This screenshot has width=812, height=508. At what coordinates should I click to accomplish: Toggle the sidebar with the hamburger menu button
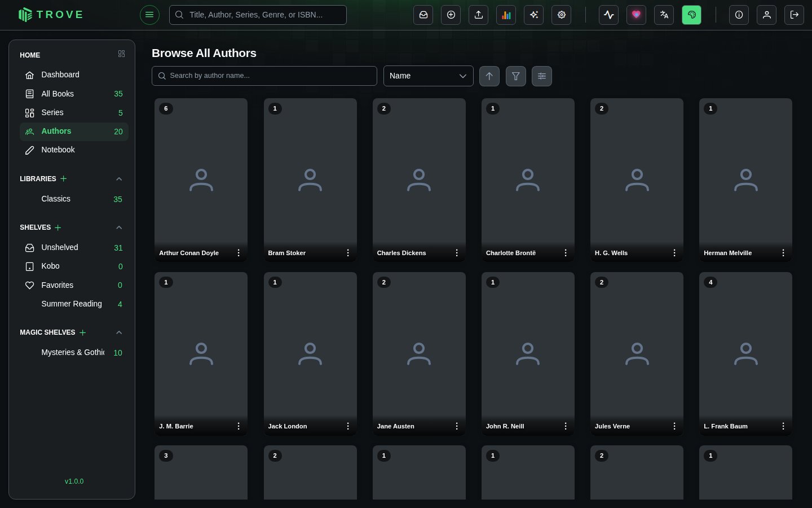click(149, 15)
